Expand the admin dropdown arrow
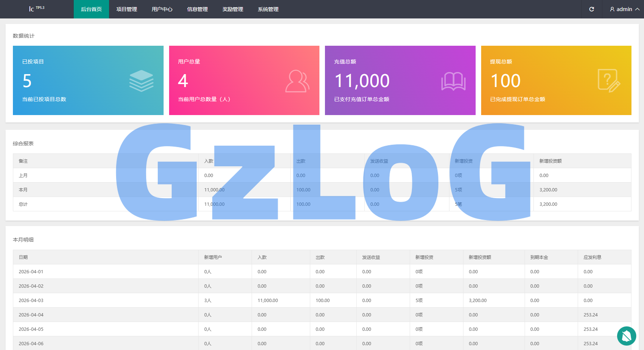The height and width of the screenshot is (350, 644). tap(637, 9)
